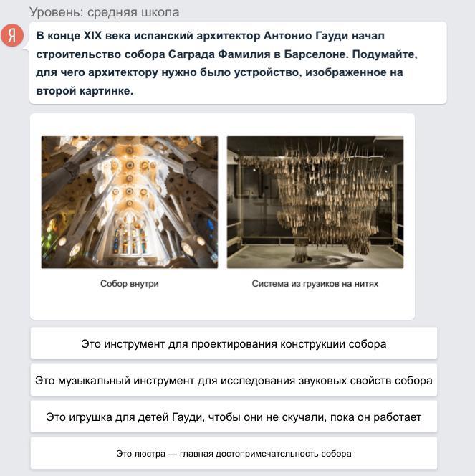Select answer "Это инструмент для проектирования конструкции собора"
The image size is (475, 476).
[234, 343]
